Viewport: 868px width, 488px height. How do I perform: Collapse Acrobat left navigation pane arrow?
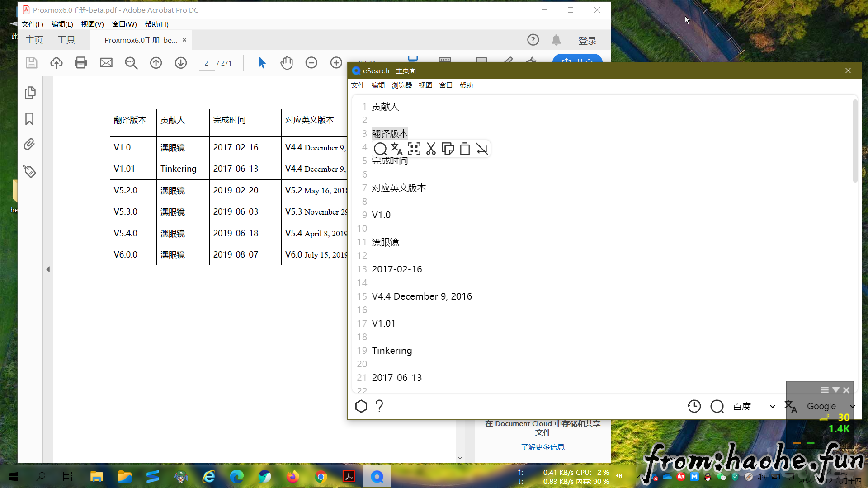pos(48,269)
